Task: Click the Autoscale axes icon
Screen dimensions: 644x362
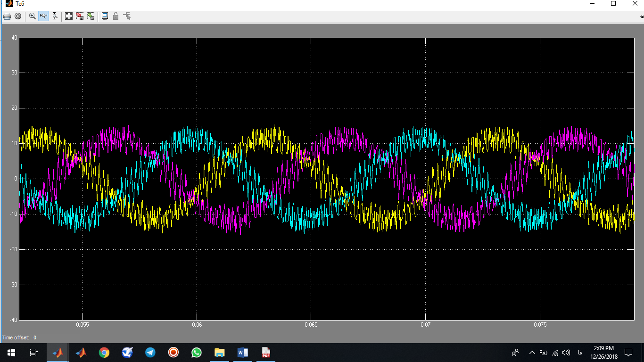Action: pyautogui.click(x=69, y=16)
